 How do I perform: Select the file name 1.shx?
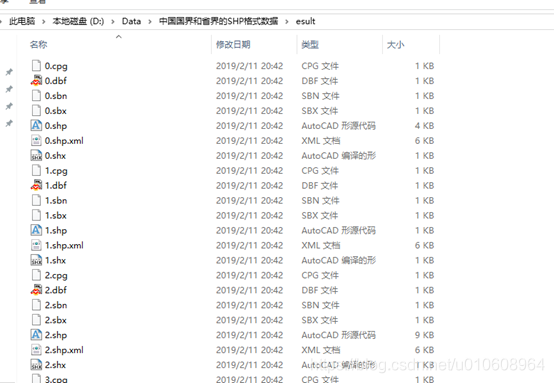pyautogui.click(x=55, y=260)
